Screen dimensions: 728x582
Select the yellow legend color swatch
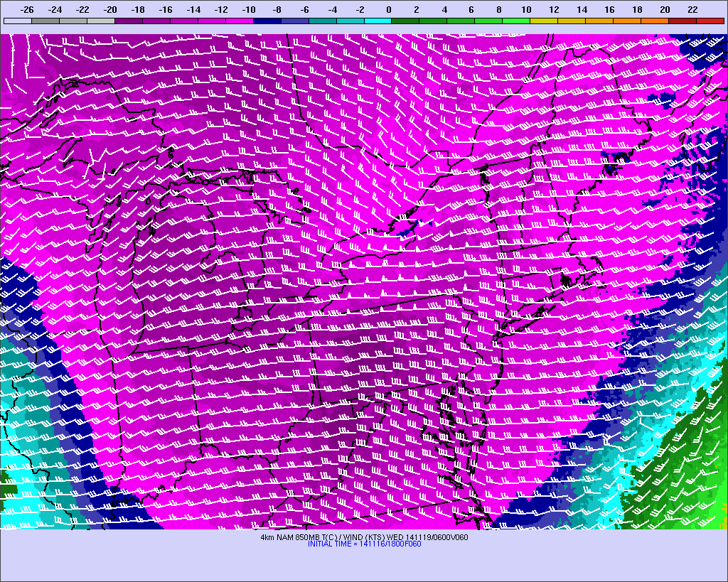pyautogui.click(x=544, y=21)
